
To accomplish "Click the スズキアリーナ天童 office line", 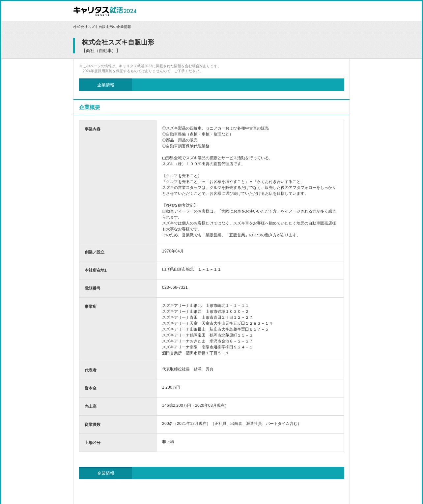I will coord(217,323).
